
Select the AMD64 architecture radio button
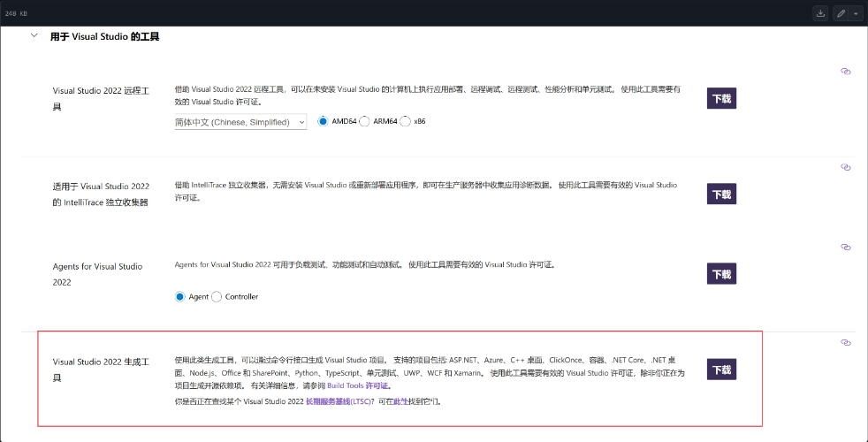pos(324,121)
